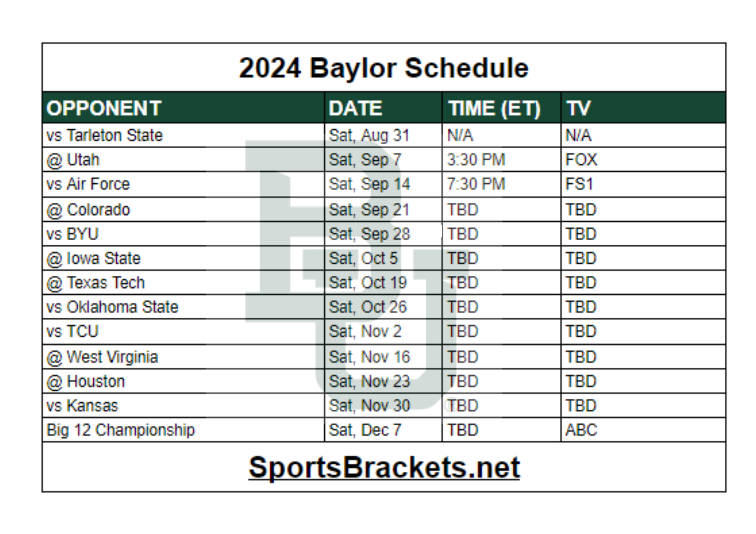
Task: Select the vs Oklahoma State cell
Action: click(112, 307)
